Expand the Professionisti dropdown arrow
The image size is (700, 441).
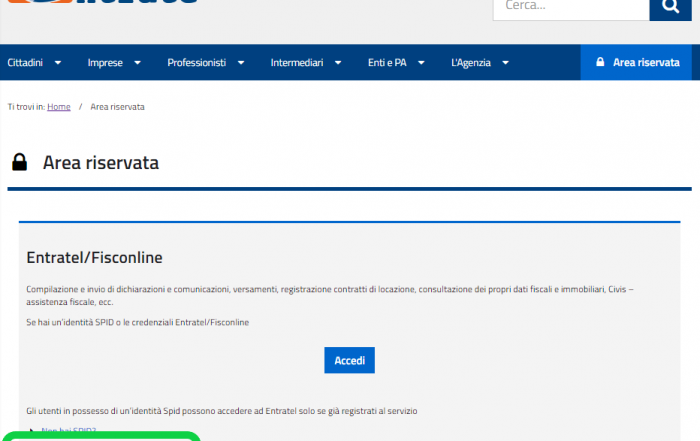click(x=241, y=63)
